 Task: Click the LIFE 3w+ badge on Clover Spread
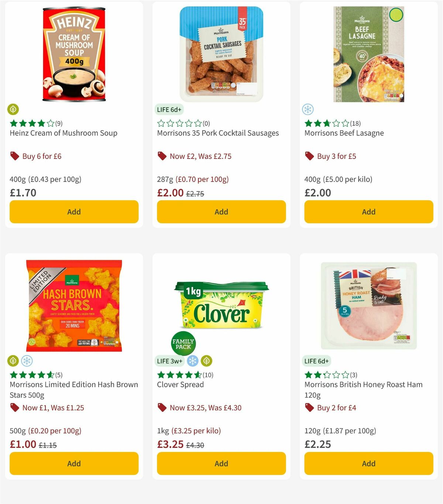[169, 361]
